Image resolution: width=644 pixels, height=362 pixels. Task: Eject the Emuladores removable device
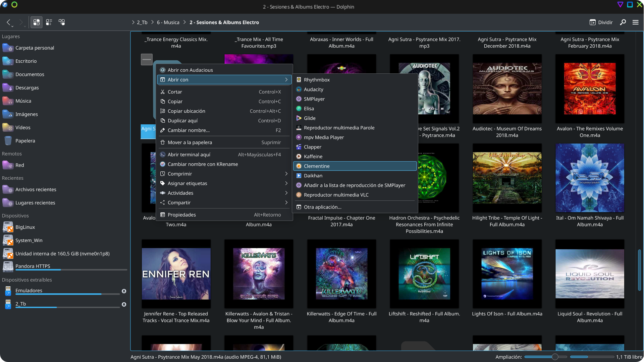pyautogui.click(x=124, y=291)
